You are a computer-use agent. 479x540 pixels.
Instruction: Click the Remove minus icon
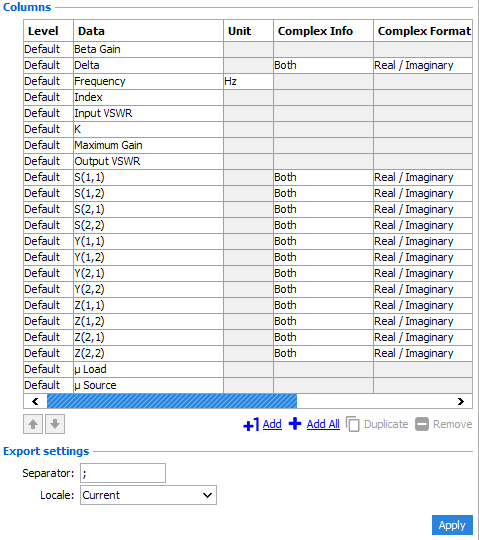[x=422, y=424]
